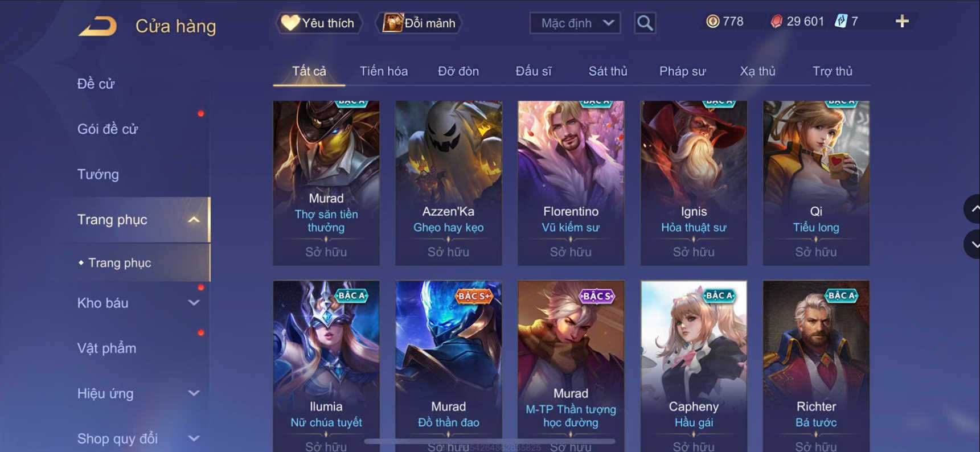980x452 pixels.
Task: Open the Yêu thích favorites button
Action: click(x=319, y=23)
